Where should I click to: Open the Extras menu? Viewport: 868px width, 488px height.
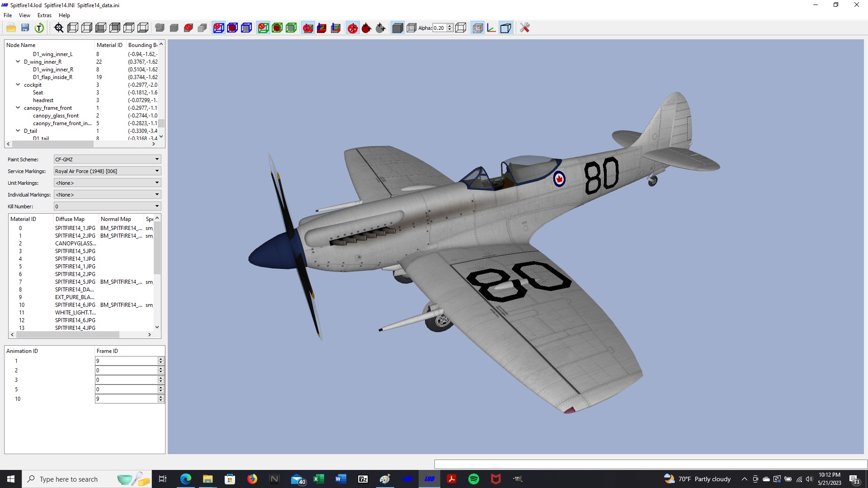[x=44, y=15]
